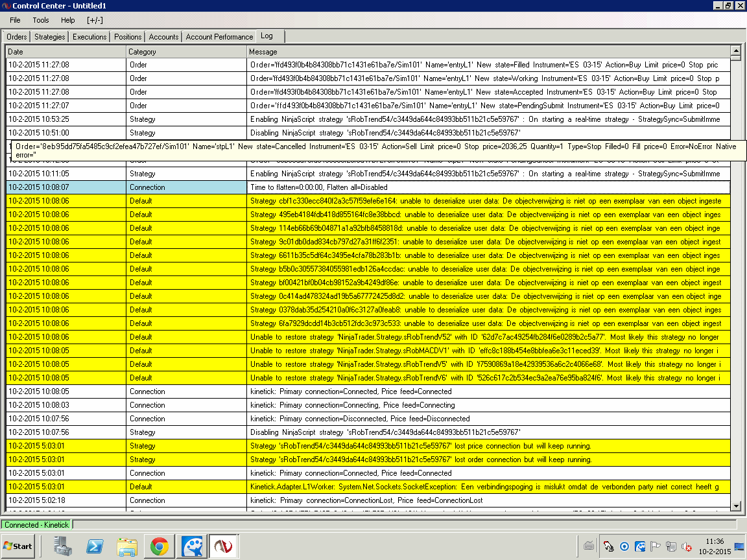
Task: Select the entryL1 state=PendingSubmit order row
Action: 368,106
